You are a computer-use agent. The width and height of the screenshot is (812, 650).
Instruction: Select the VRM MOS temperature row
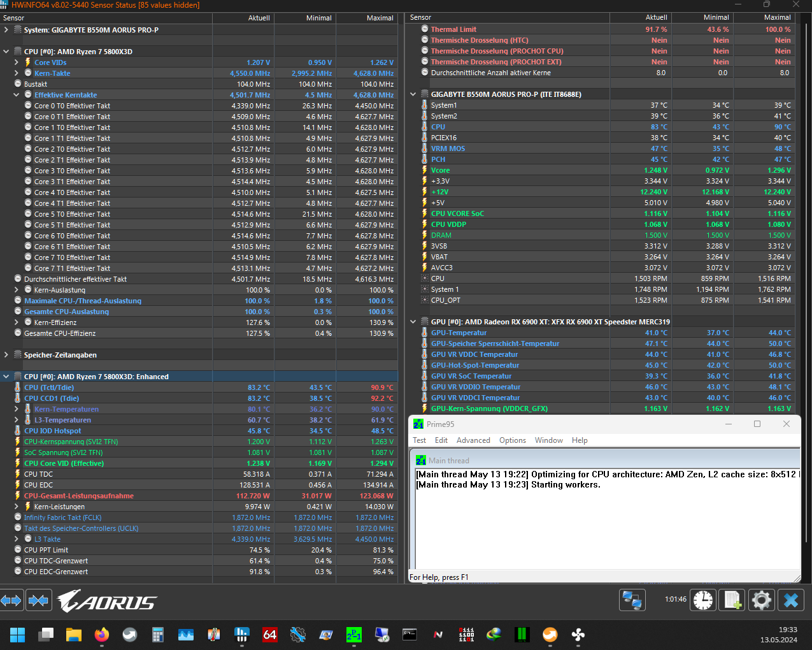tap(601, 148)
